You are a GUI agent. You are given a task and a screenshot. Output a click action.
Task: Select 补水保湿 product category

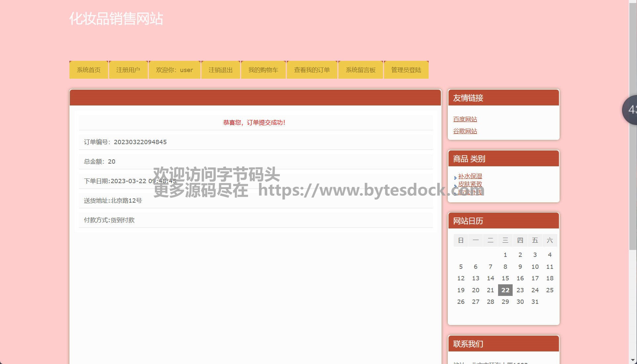coord(470,176)
